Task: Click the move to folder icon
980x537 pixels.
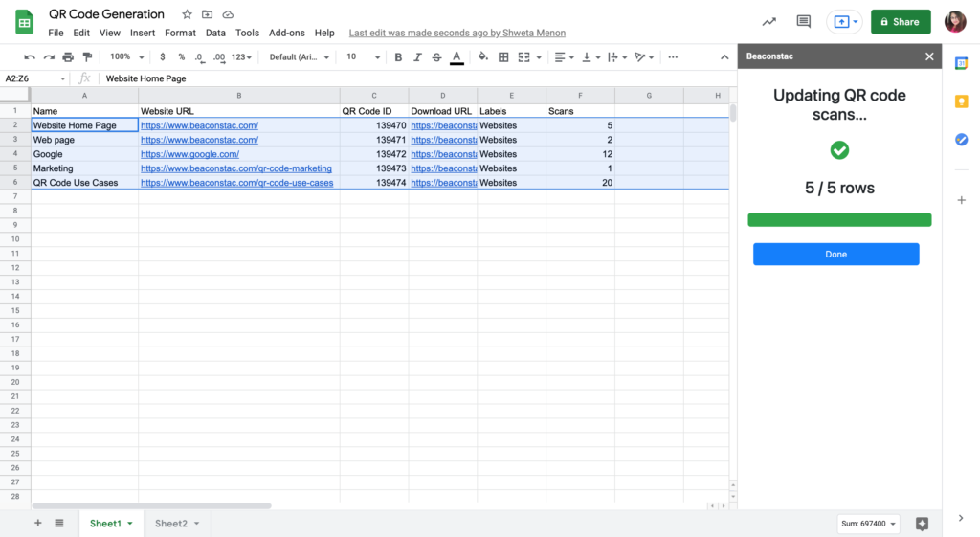Action: click(207, 14)
